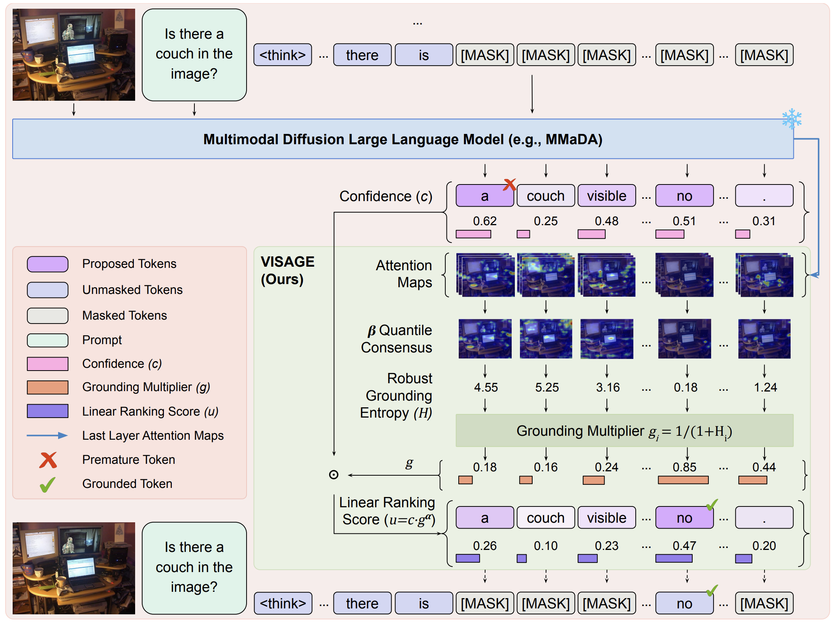Click the ranking score value 0.10
This screenshot has height=625, width=840.
[x=546, y=546]
